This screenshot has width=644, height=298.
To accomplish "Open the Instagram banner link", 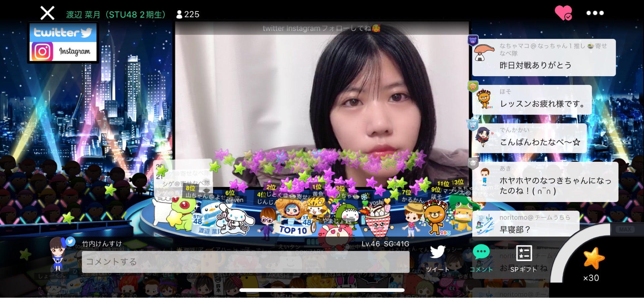I will 63,51.
